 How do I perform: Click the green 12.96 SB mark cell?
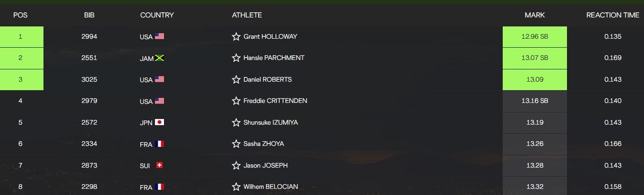click(x=534, y=36)
